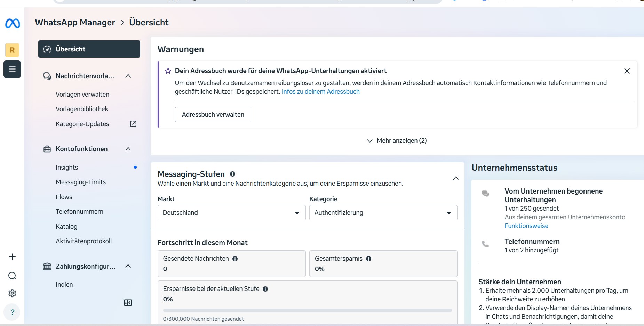644x326 pixels.
Task: Open Vorlagen verwalten
Action: [x=82, y=95]
